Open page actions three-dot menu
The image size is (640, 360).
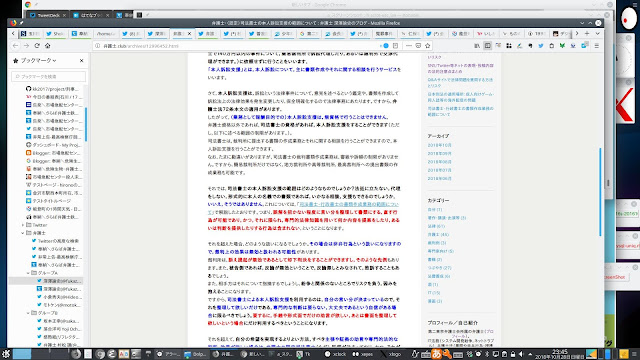(409, 46)
